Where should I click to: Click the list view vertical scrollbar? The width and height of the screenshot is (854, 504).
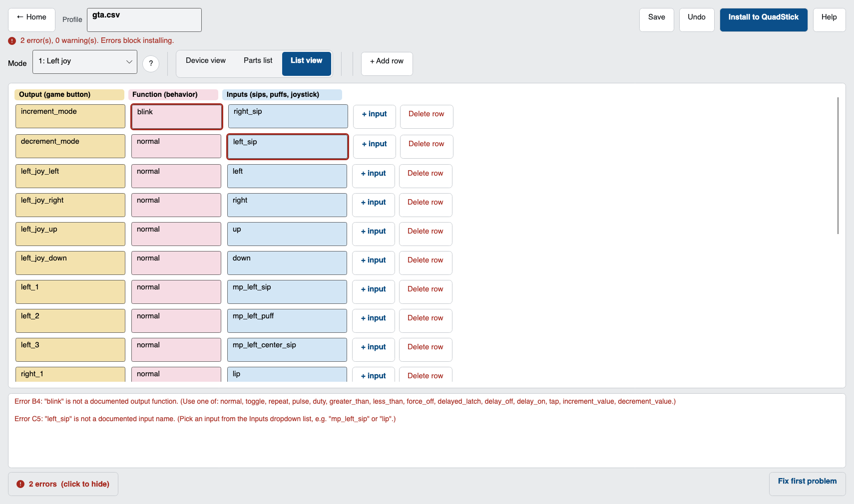click(x=838, y=166)
